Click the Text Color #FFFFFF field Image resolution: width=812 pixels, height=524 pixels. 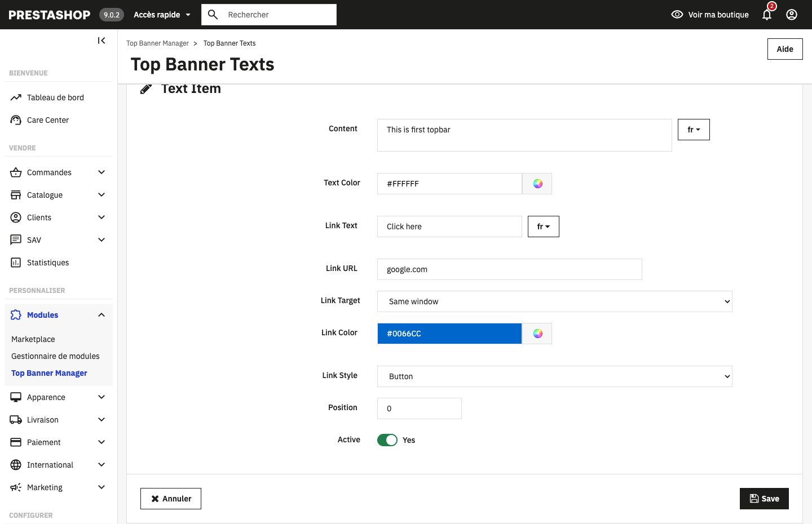coord(449,184)
